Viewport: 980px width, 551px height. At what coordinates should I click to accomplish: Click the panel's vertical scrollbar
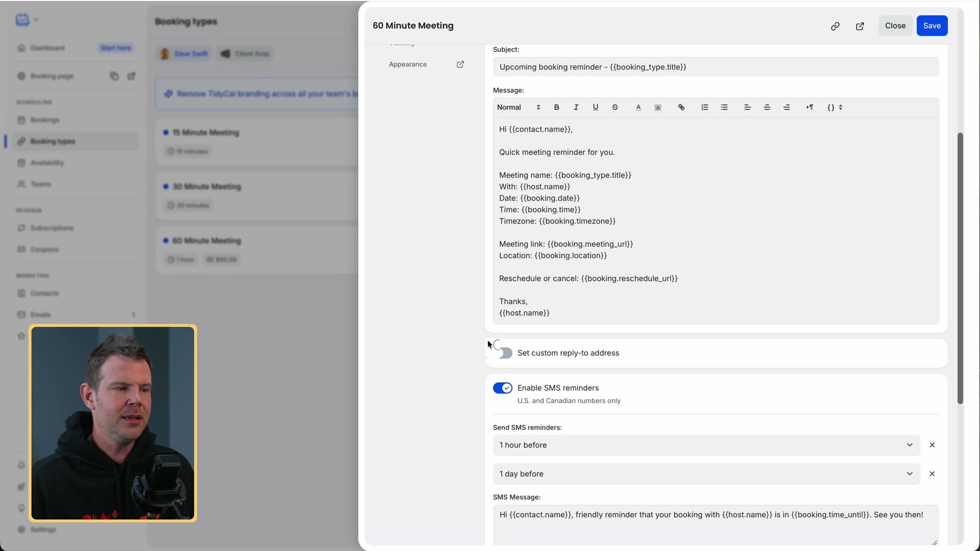[960, 268]
